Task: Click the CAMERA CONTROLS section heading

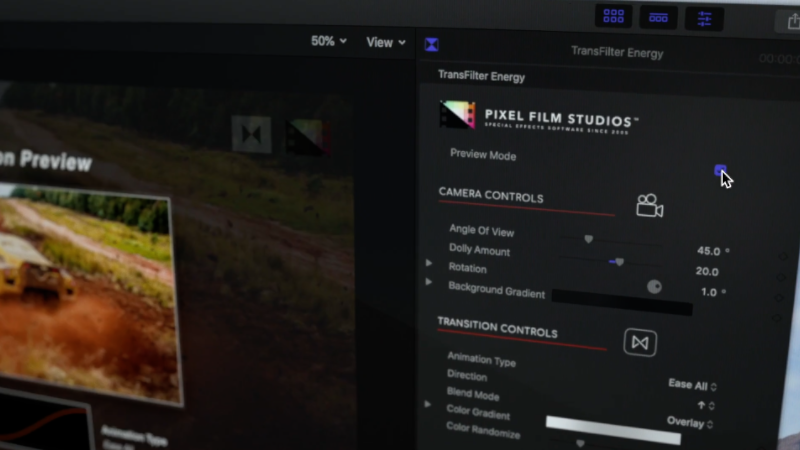Action: pyautogui.click(x=491, y=195)
